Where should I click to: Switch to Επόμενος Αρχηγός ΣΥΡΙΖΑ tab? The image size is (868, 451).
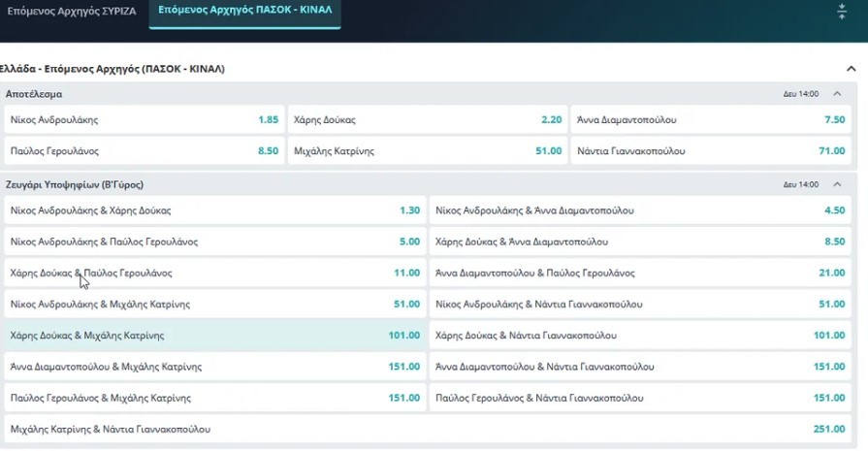click(72, 11)
